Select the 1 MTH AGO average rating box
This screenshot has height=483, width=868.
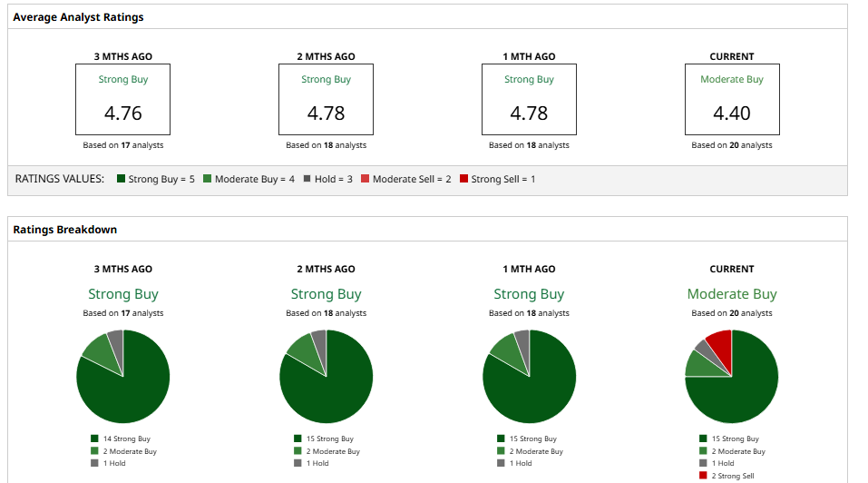[x=529, y=99]
